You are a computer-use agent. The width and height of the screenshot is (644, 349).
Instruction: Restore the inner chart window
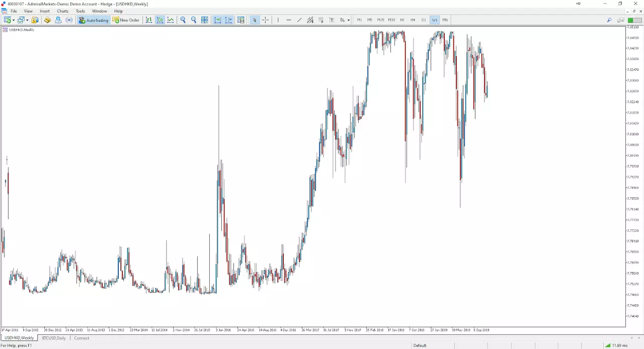634,11
